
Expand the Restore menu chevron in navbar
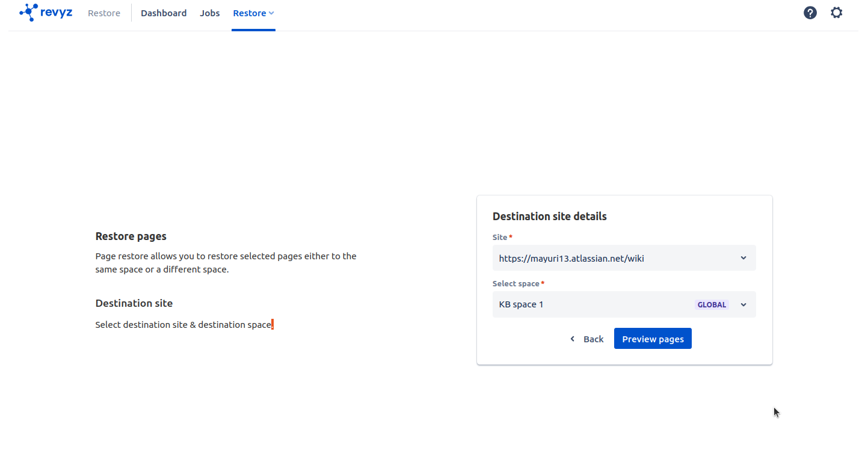click(271, 13)
